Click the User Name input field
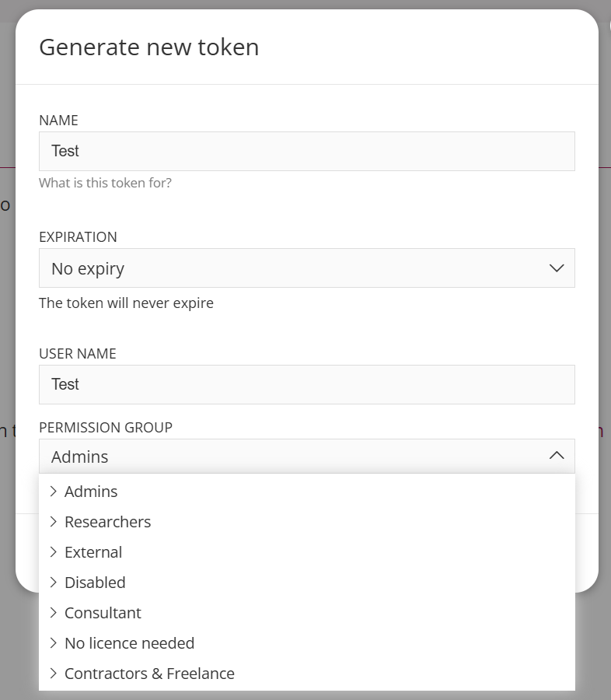This screenshot has height=700, width=611. click(x=306, y=384)
